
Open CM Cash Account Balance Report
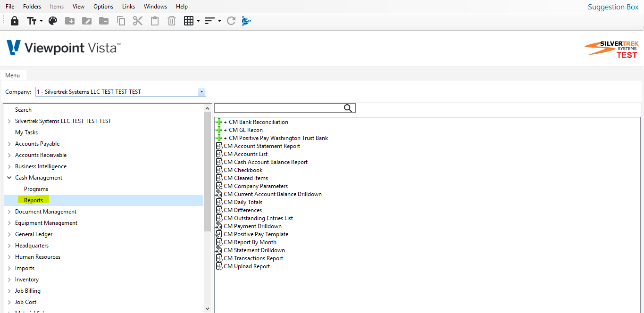tap(266, 162)
